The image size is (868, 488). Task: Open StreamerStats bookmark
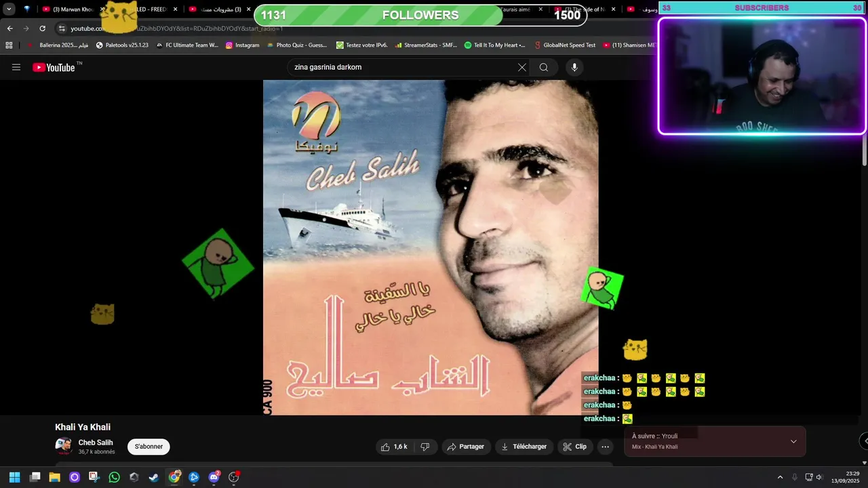pos(426,45)
